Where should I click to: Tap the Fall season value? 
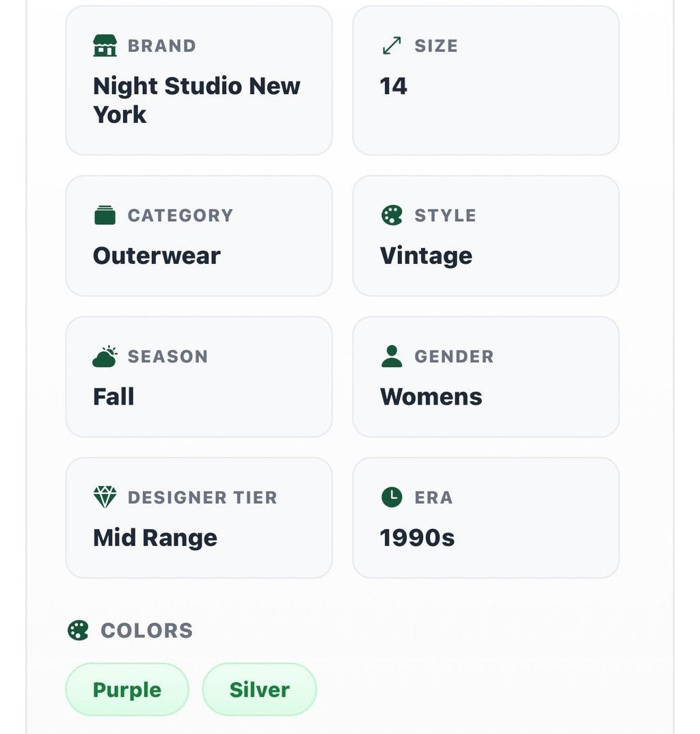(113, 396)
